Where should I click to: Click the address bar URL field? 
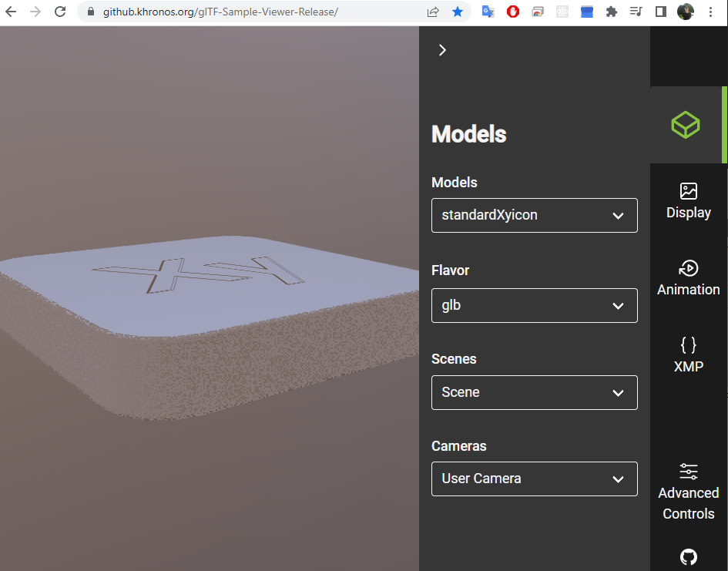[x=231, y=12]
